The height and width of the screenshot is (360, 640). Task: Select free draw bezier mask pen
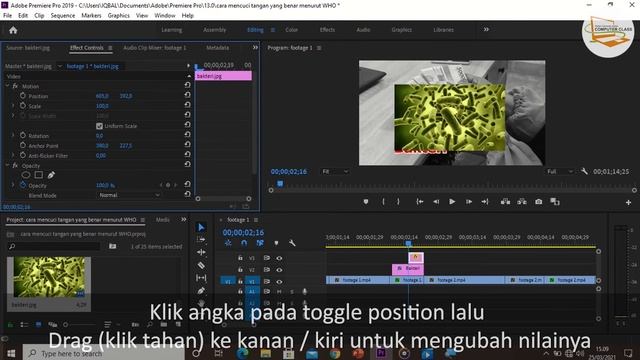(x=51, y=175)
